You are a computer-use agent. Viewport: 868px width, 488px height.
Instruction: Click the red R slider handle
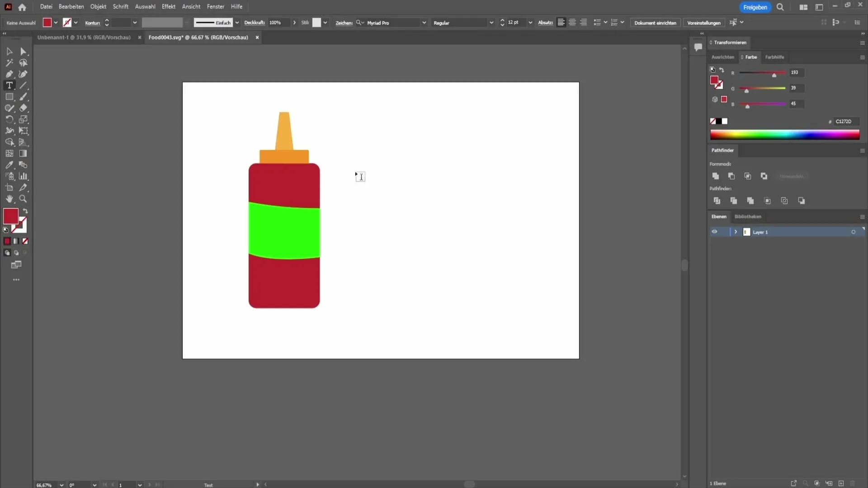tap(774, 75)
